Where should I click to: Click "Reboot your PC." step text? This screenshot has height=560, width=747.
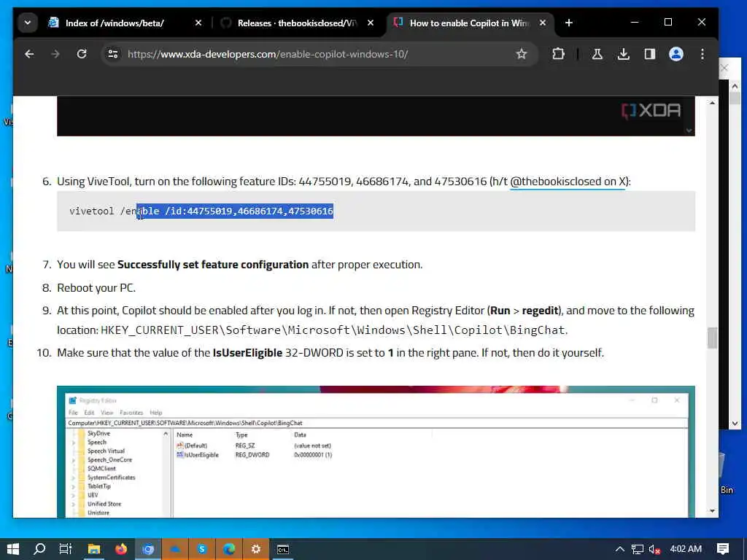click(x=96, y=288)
